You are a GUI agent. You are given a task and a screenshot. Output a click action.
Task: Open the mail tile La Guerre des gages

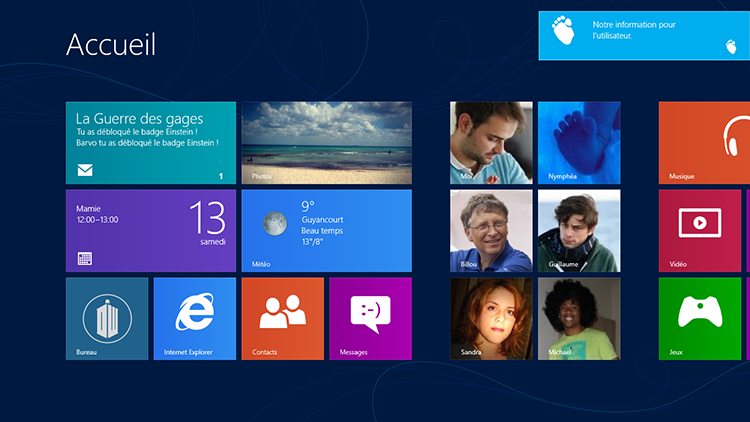click(x=150, y=142)
